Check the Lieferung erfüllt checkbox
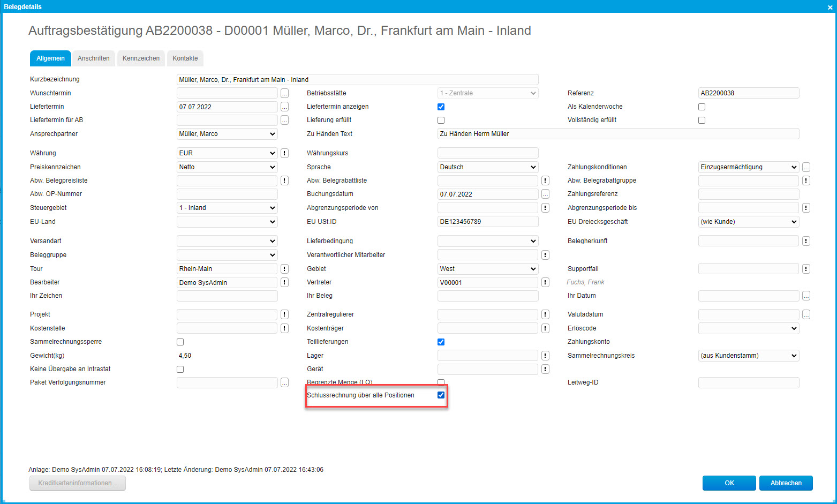Image resolution: width=837 pixels, height=504 pixels. pyautogui.click(x=441, y=120)
